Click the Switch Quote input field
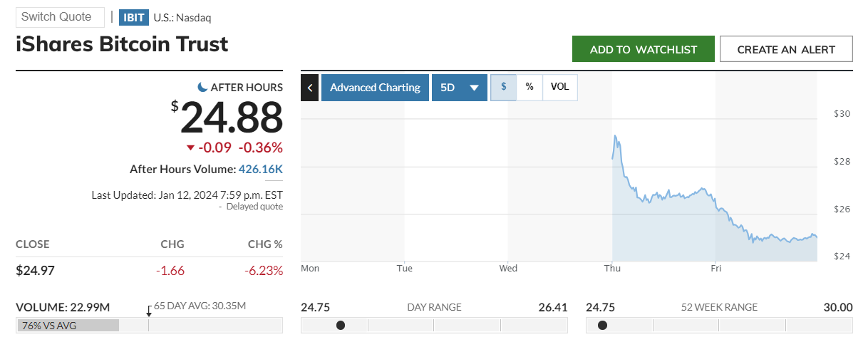868x347 pixels. [60, 17]
